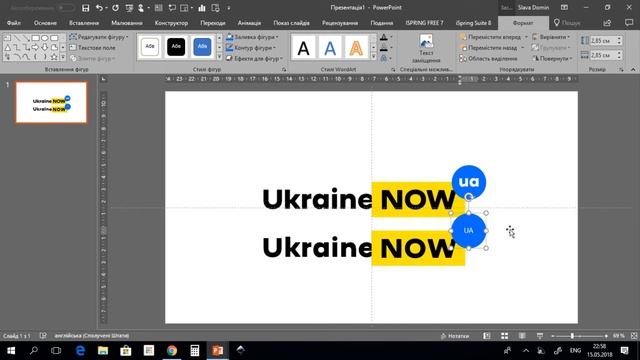Select the star shape in shapes gallery
Viewport: 640px width, 360px height.
pos(53,57)
